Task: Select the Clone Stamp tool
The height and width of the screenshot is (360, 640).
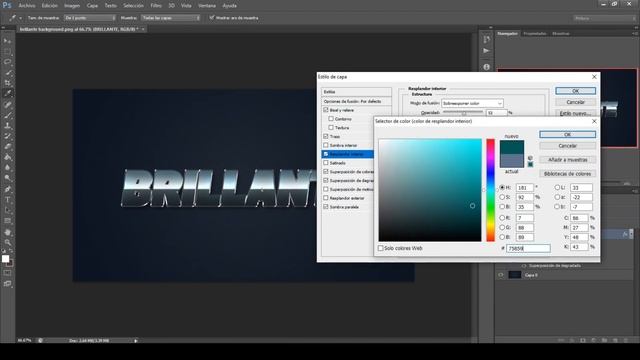Action: click(7, 126)
